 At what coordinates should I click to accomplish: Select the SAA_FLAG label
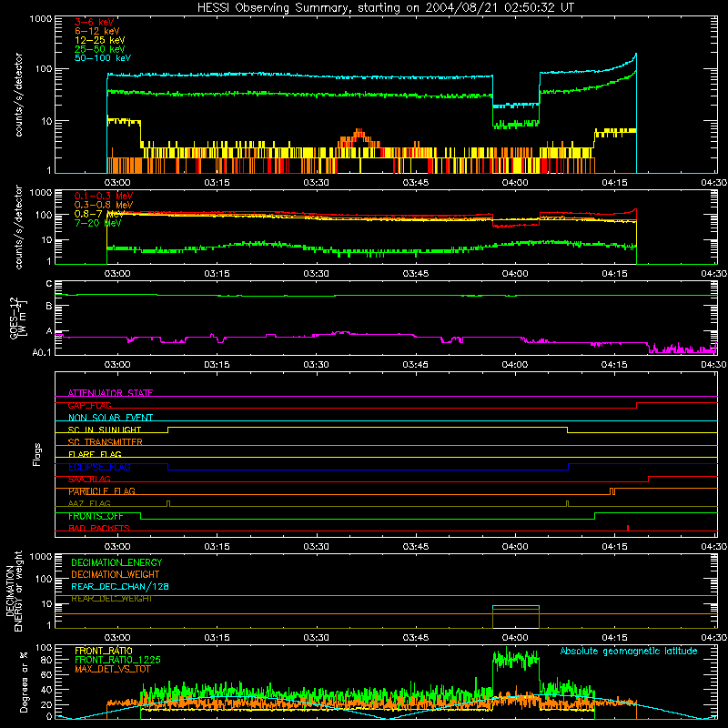(89, 479)
